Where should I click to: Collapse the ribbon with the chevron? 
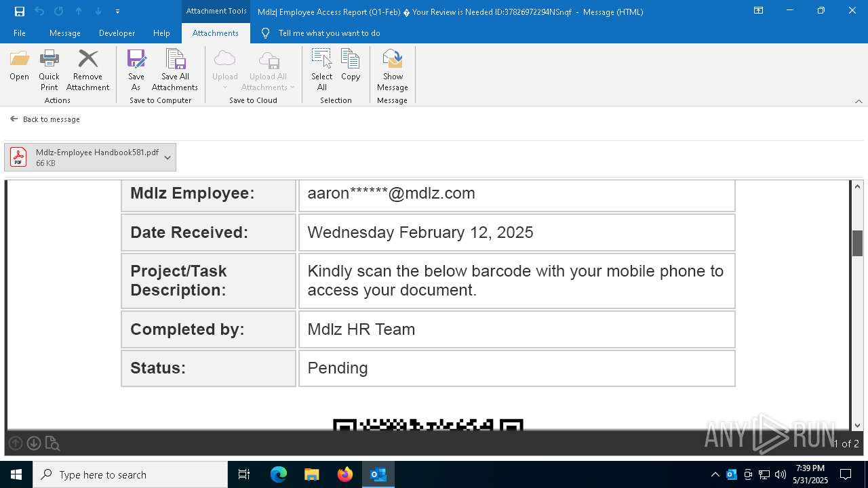click(x=859, y=101)
